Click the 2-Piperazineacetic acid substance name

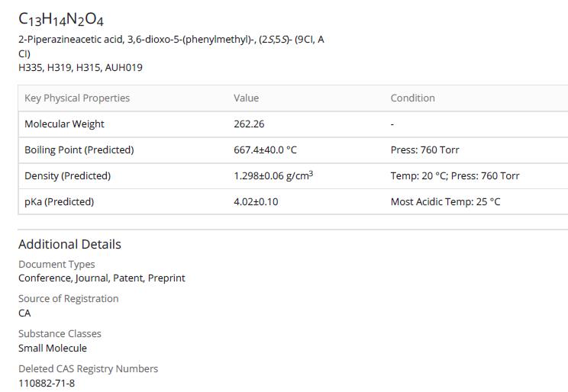tap(171, 40)
